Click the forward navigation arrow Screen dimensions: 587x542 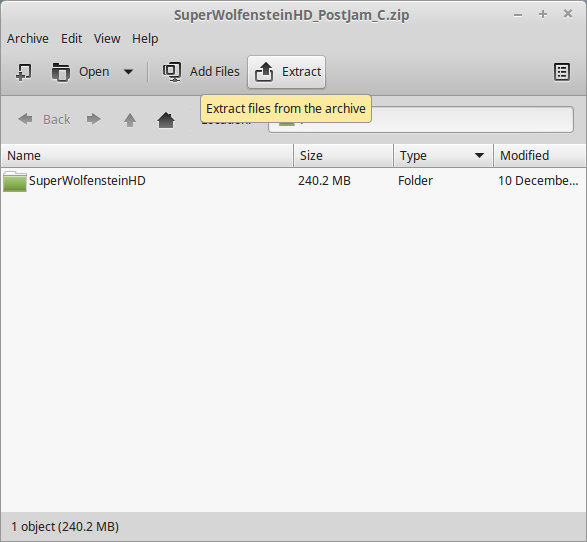94,119
